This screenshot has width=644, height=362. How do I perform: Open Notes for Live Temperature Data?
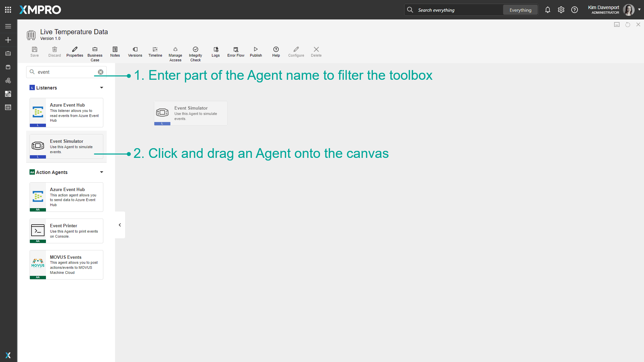click(x=115, y=51)
